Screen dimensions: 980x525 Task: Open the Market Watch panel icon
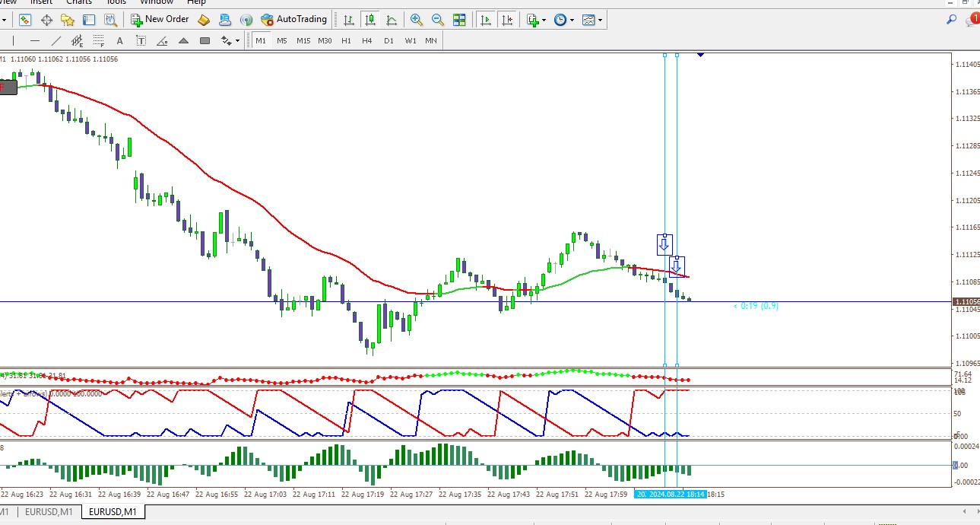[25, 20]
